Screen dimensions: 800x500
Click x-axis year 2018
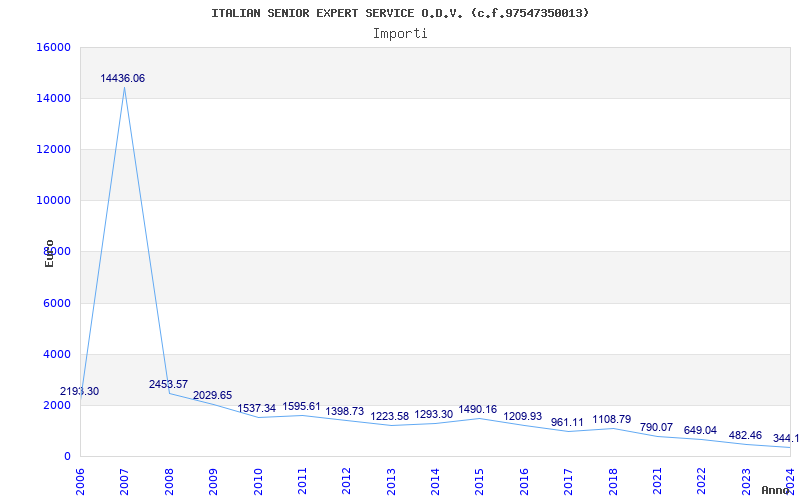coord(613,481)
